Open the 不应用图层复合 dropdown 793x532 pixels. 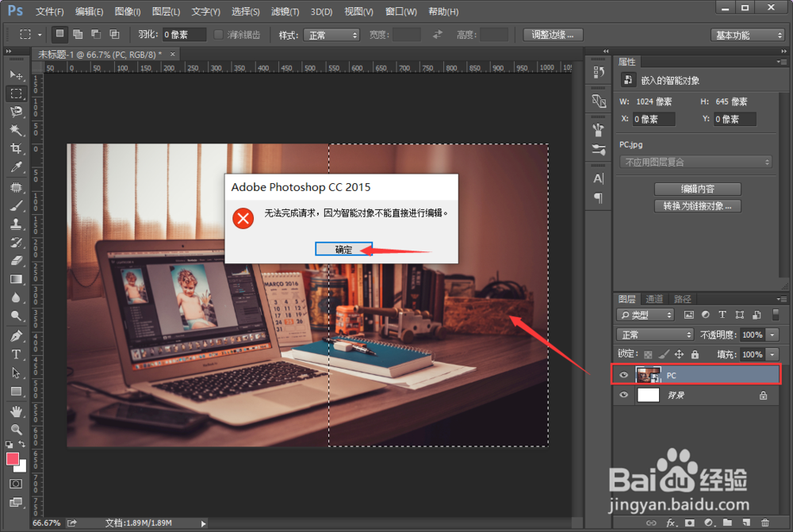[x=696, y=162]
